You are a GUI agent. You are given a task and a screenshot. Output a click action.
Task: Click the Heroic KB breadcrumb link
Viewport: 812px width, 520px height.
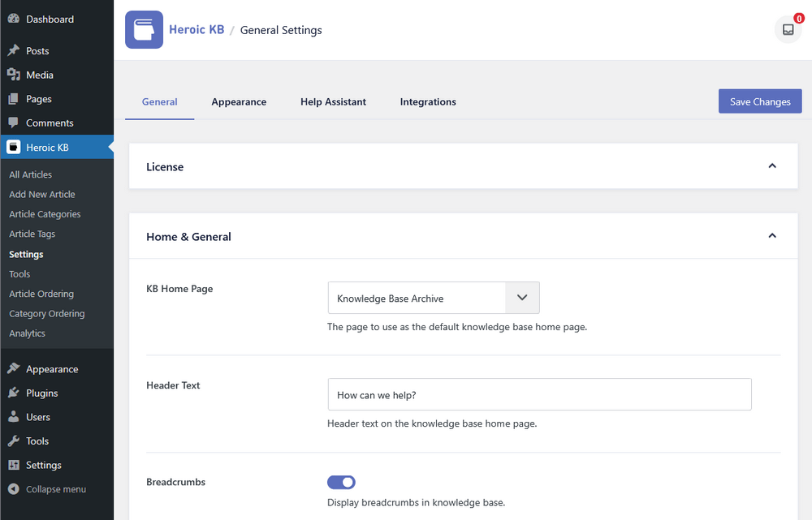pos(197,29)
